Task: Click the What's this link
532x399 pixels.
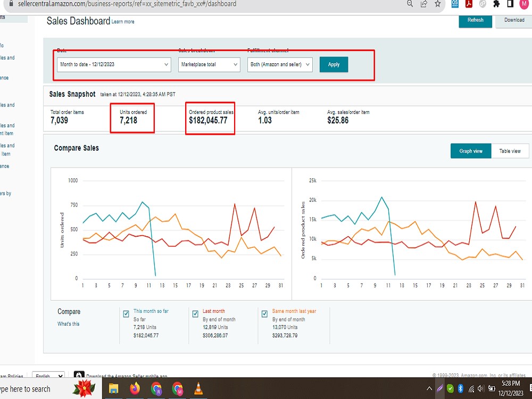Action: click(x=68, y=324)
